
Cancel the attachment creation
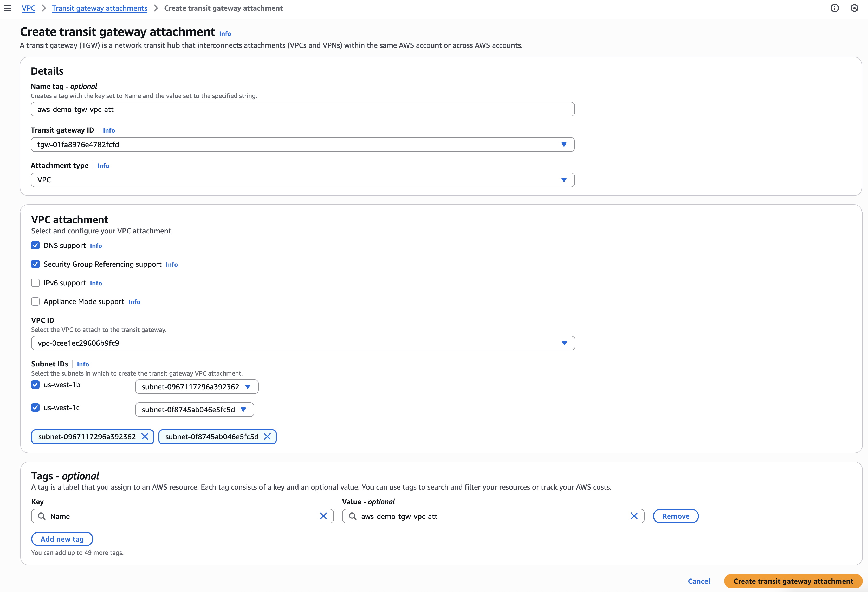tap(699, 581)
